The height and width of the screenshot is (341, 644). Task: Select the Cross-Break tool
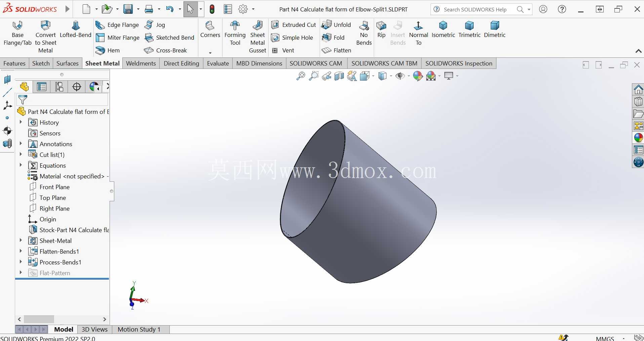click(165, 50)
